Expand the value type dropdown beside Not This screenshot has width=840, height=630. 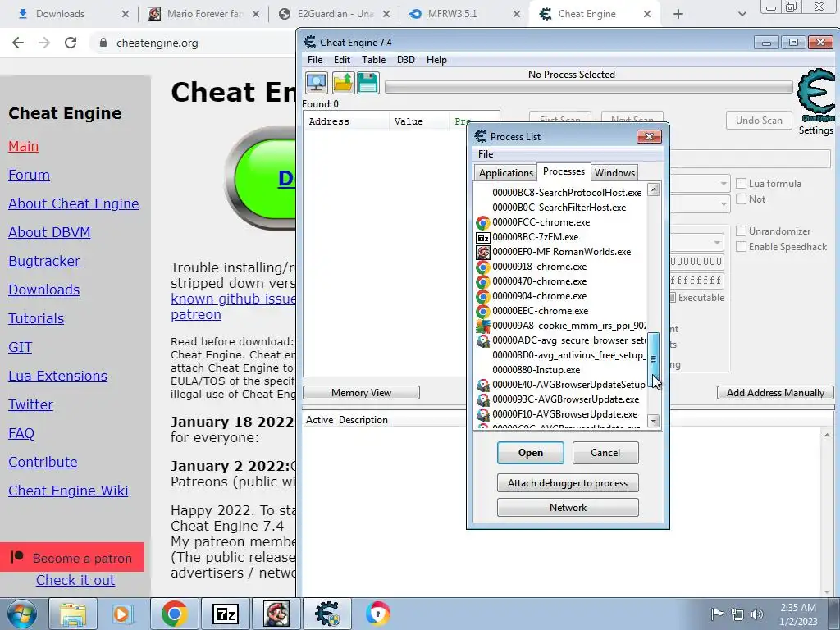724,204
